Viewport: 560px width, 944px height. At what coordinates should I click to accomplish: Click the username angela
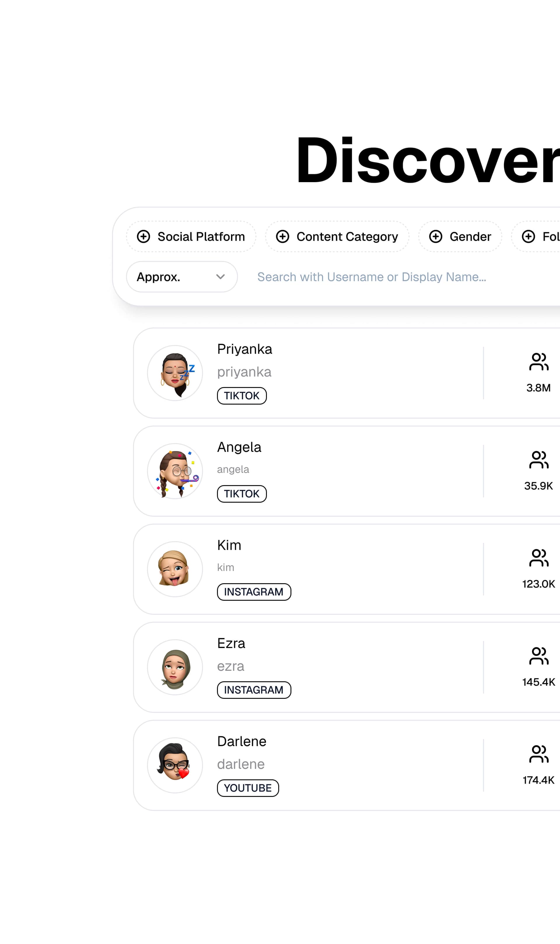[233, 470]
